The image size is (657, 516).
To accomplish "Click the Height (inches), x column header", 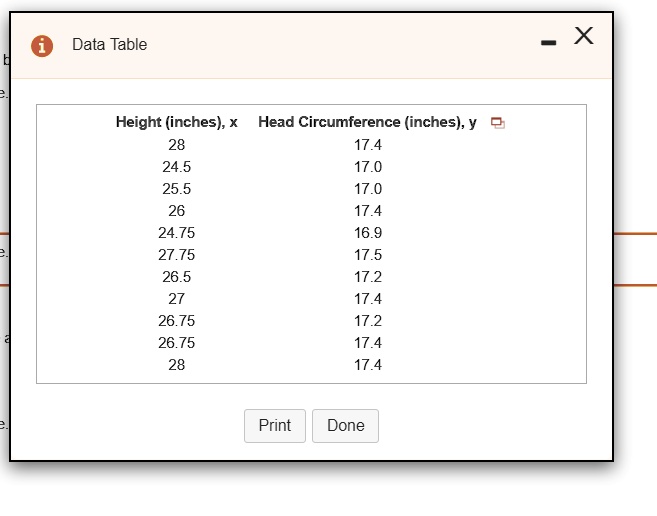I will pos(176,122).
